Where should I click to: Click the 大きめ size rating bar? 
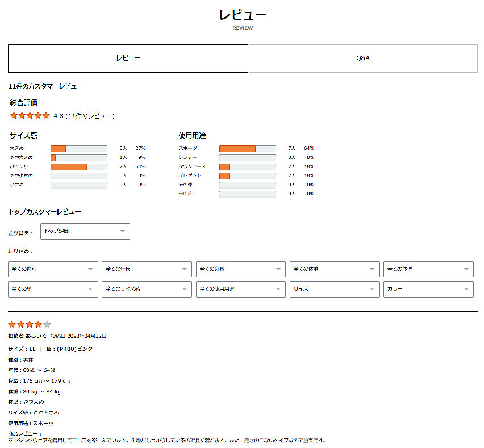pos(78,149)
